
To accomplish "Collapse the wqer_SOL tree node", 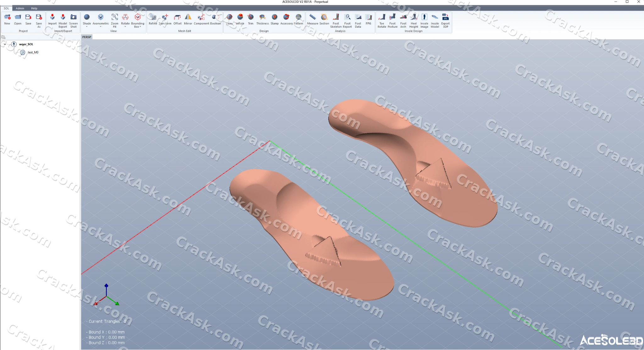I will [x=5, y=44].
